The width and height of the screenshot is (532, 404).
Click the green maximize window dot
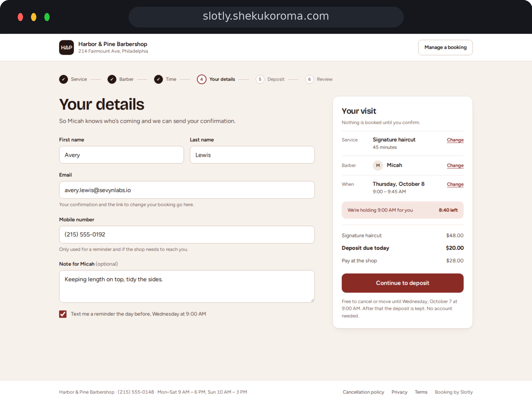tap(47, 17)
